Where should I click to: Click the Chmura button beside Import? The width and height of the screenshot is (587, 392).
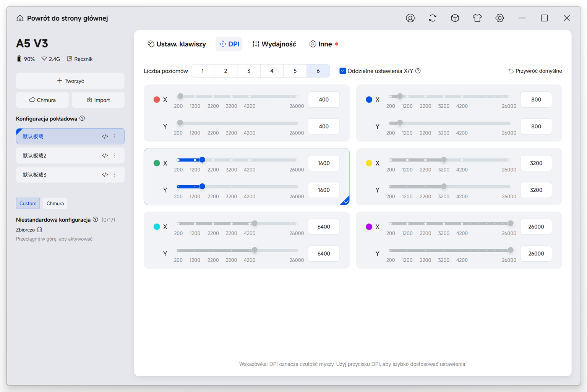pyautogui.click(x=42, y=100)
